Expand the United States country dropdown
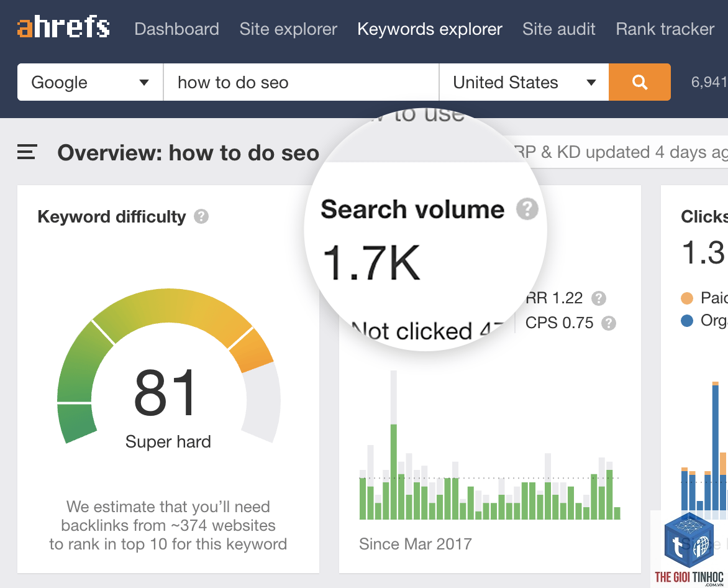The height and width of the screenshot is (588, 728). point(524,82)
